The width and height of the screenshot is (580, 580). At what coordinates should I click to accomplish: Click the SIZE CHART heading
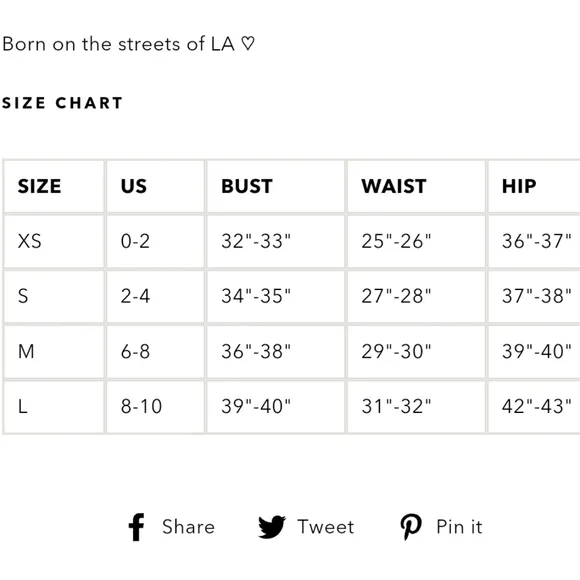[x=62, y=103]
